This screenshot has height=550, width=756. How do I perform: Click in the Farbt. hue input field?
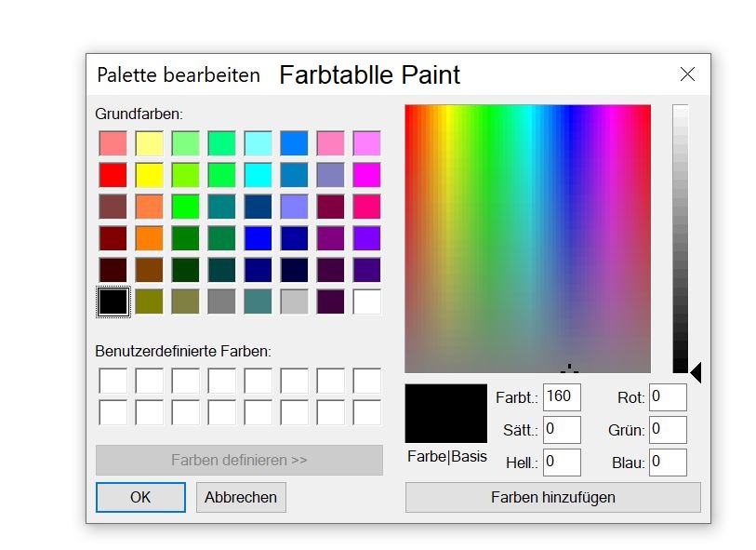pyautogui.click(x=562, y=397)
